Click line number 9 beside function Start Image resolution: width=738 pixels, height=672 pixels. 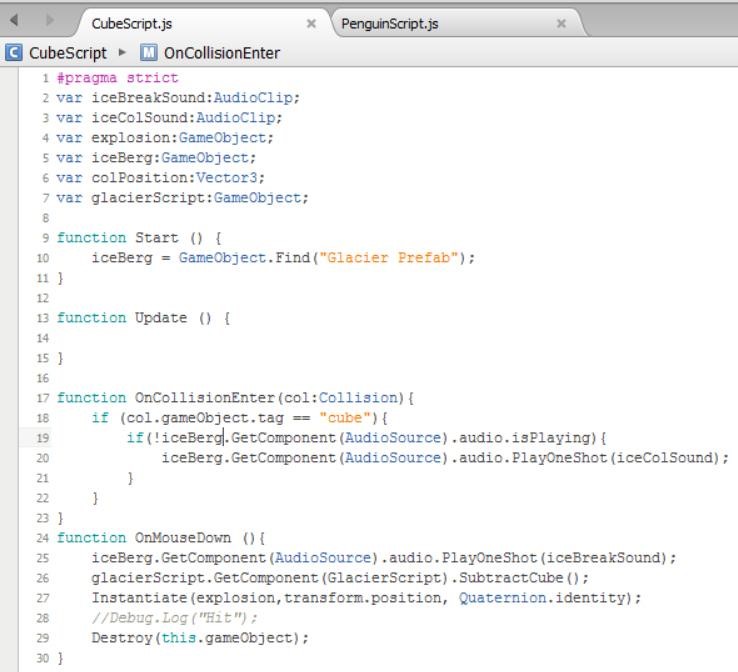46,238
